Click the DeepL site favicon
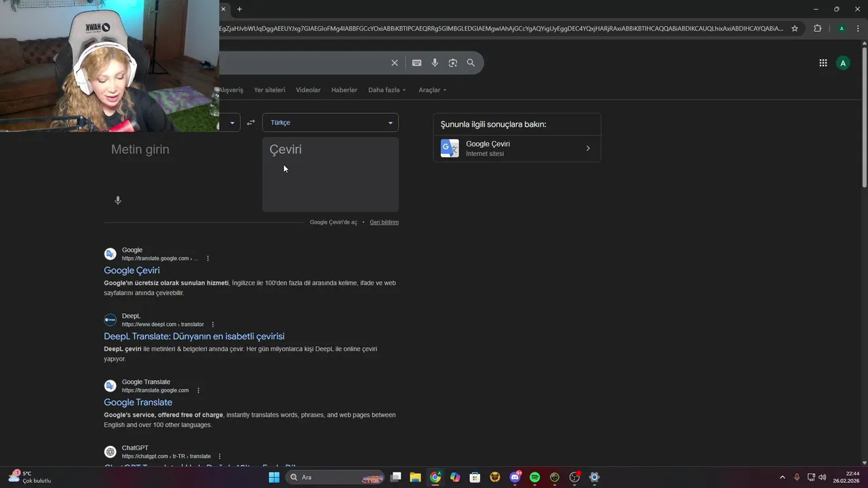This screenshot has width=868, height=488. click(110, 320)
